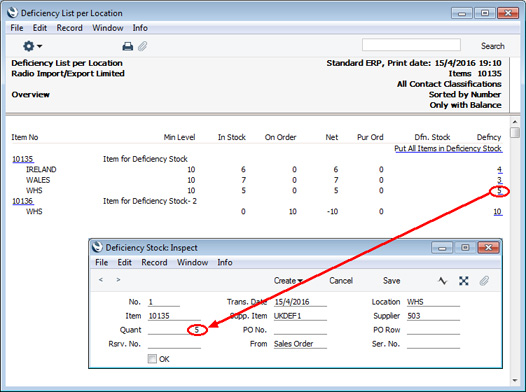Open Info menu in Deficiency Stock window

pyautogui.click(x=225, y=262)
